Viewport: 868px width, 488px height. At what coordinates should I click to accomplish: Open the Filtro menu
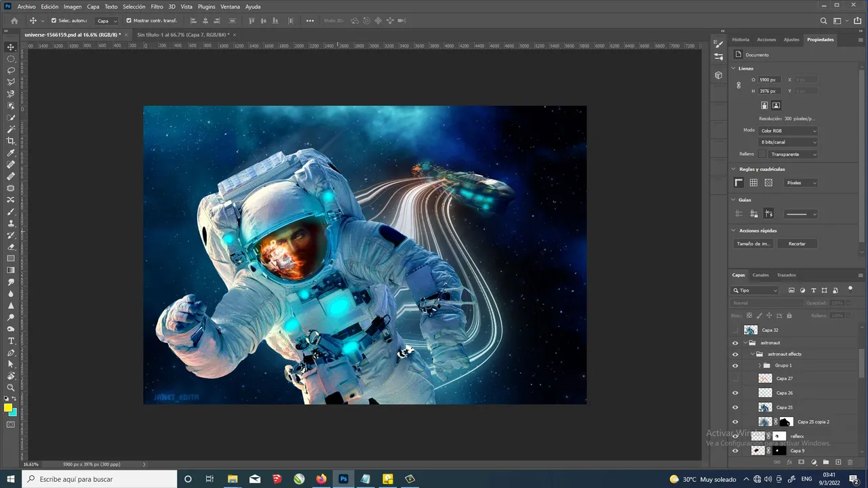click(157, 6)
